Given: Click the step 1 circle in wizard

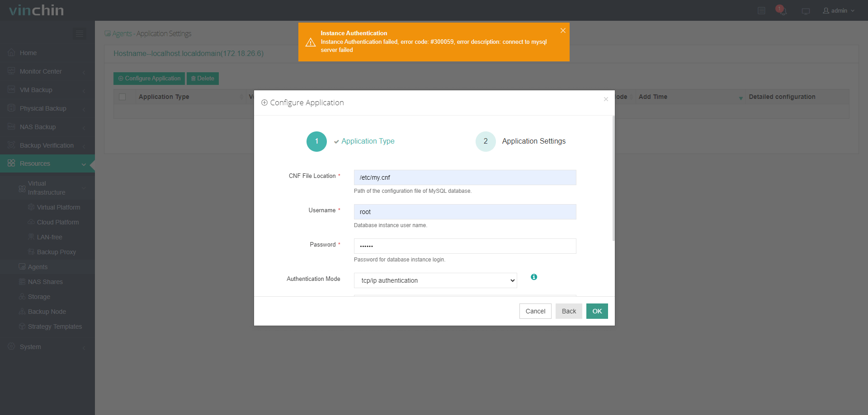Looking at the screenshot, I should (x=316, y=141).
